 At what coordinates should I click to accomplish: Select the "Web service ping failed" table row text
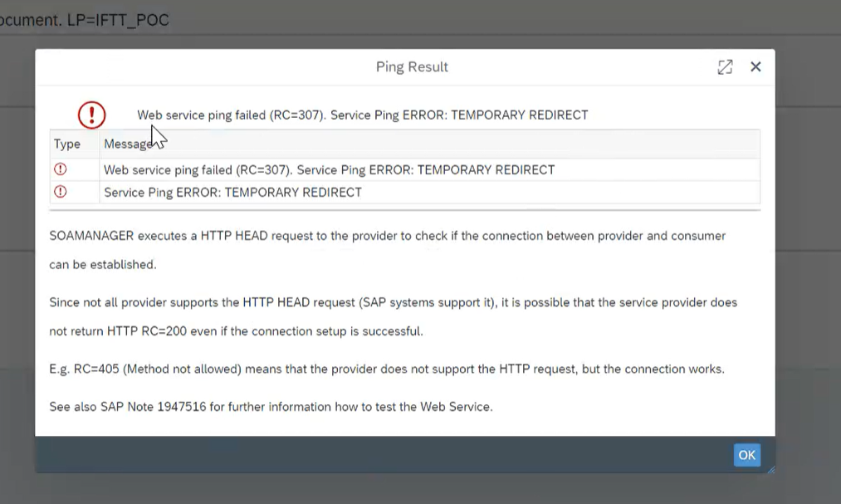[329, 169]
